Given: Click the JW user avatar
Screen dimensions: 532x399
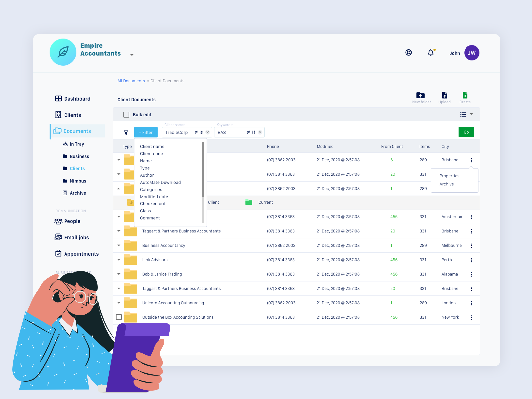Looking at the screenshot, I should coord(472,53).
